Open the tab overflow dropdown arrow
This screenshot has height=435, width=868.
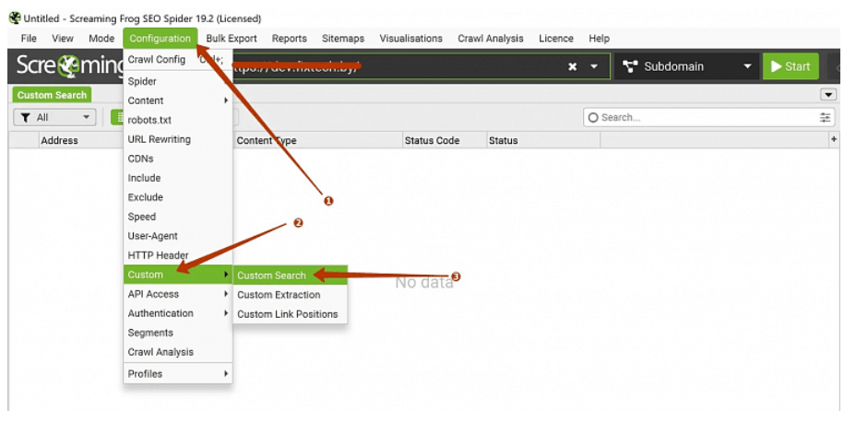(x=828, y=95)
